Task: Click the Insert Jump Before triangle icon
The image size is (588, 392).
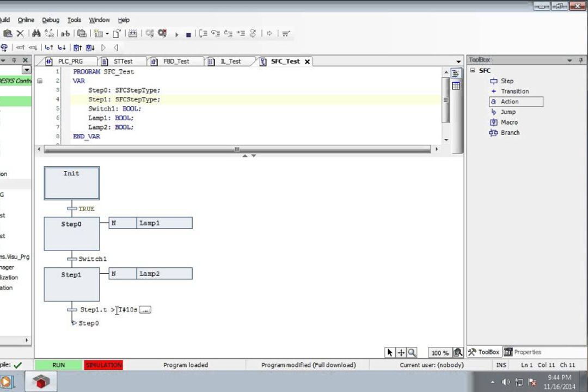Action: click(x=116, y=48)
